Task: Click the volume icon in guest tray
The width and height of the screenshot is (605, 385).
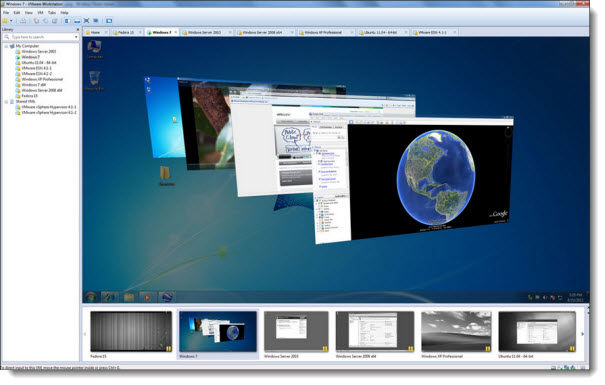Action: click(545, 297)
